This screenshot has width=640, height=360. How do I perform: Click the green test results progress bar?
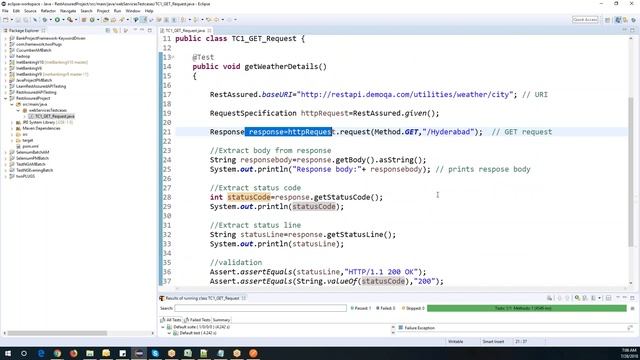click(527, 308)
